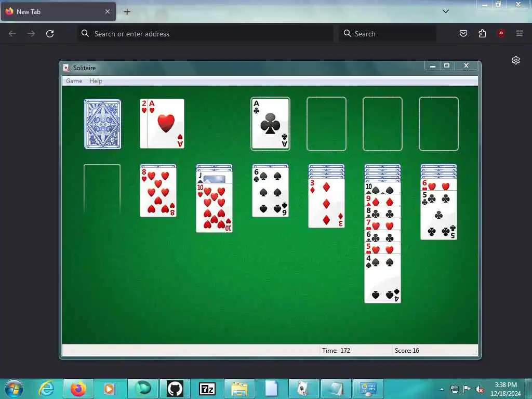
Task: Open a new browser tab with plus button
Action: click(x=127, y=12)
